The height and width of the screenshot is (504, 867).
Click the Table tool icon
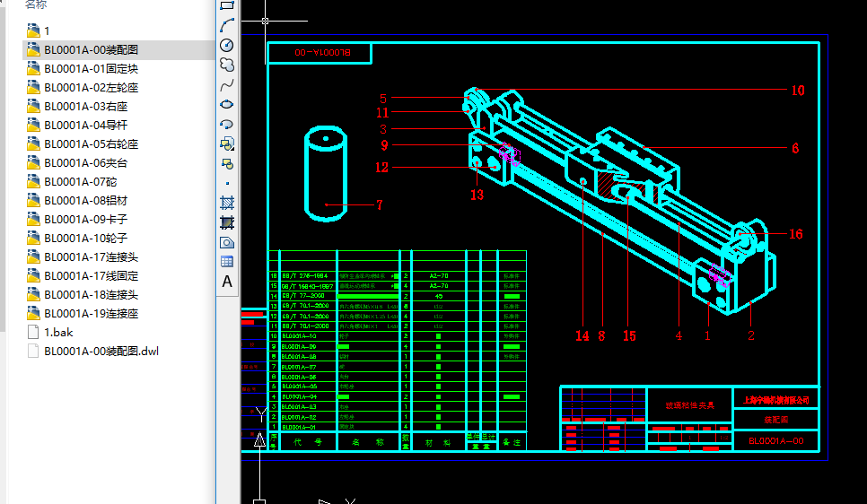pyautogui.click(x=227, y=262)
